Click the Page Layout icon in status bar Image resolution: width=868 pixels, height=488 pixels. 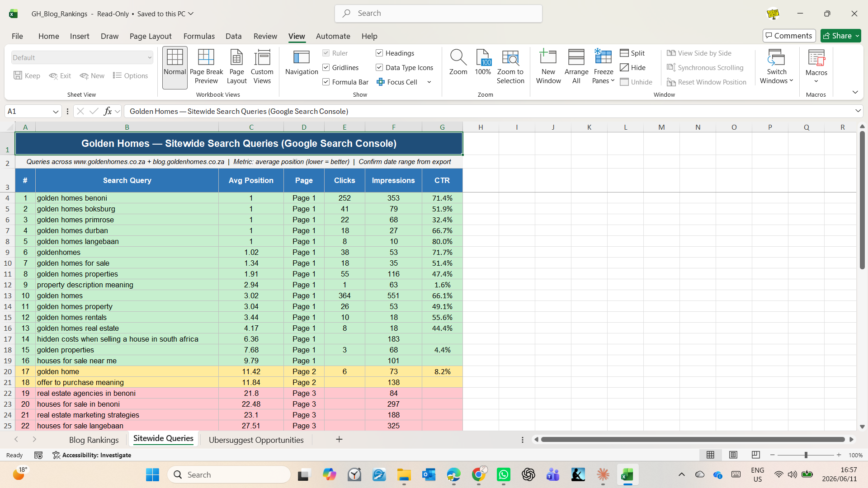733,455
